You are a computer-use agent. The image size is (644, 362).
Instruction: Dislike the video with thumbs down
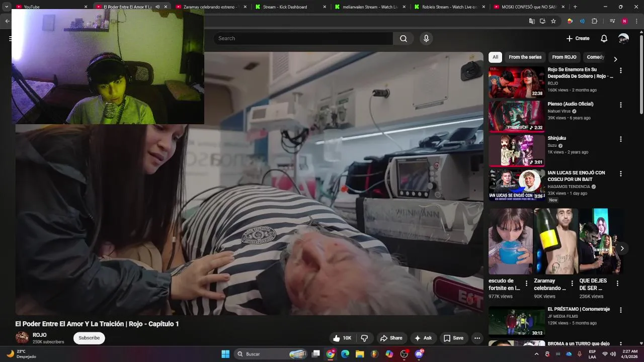365,338
